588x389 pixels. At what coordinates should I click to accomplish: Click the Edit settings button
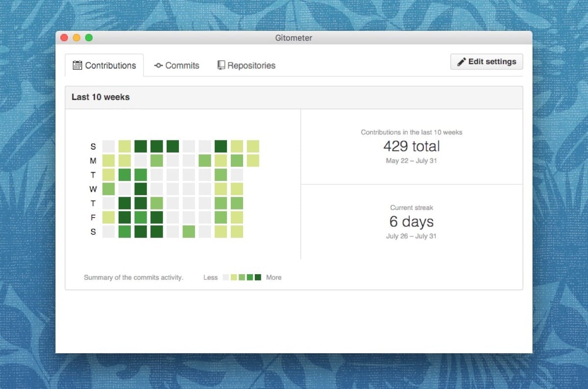[486, 61]
